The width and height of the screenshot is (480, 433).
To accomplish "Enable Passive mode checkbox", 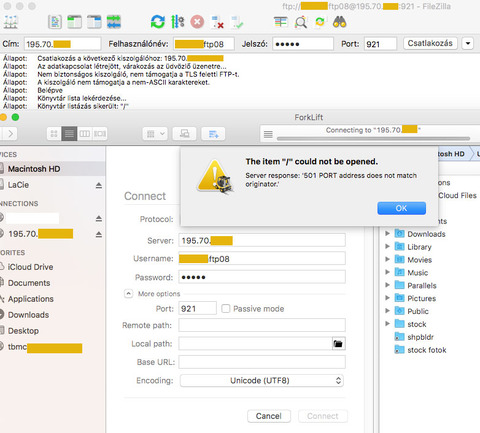I will (x=226, y=309).
